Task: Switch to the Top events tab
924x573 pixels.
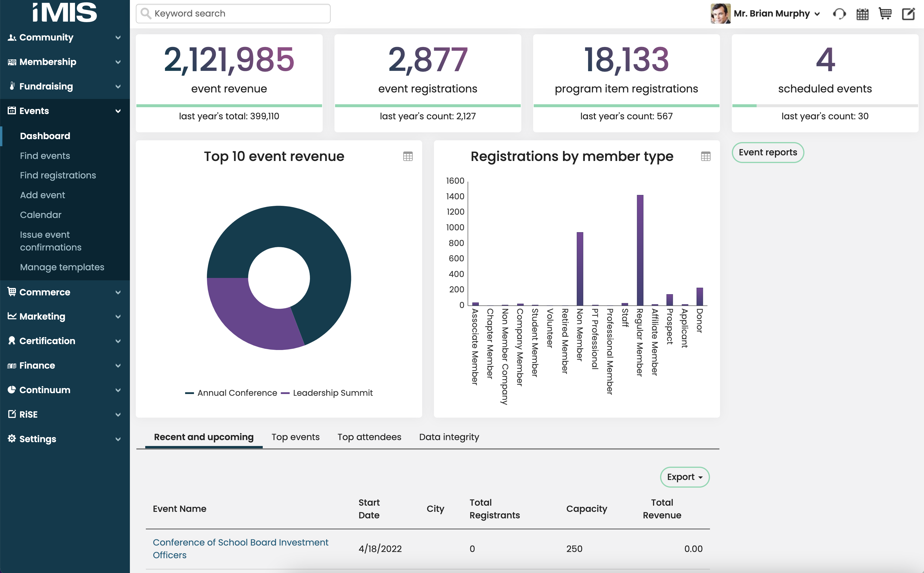Action: click(296, 437)
